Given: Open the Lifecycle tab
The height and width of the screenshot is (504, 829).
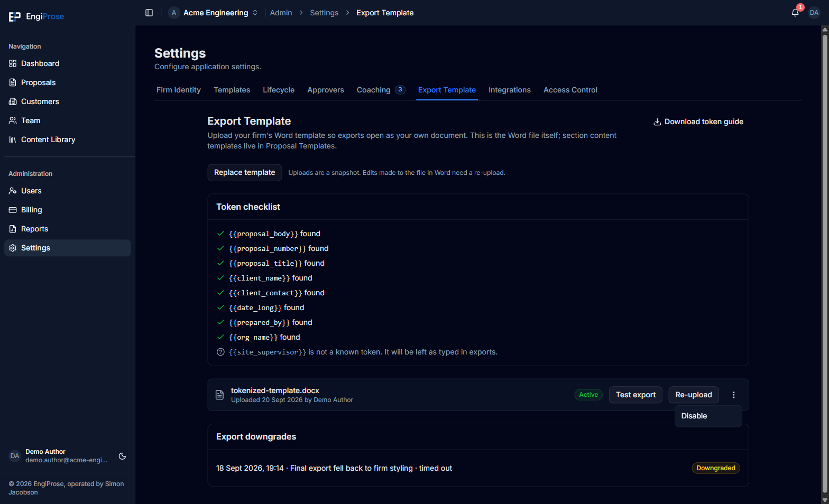Looking at the screenshot, I should 279,90.
